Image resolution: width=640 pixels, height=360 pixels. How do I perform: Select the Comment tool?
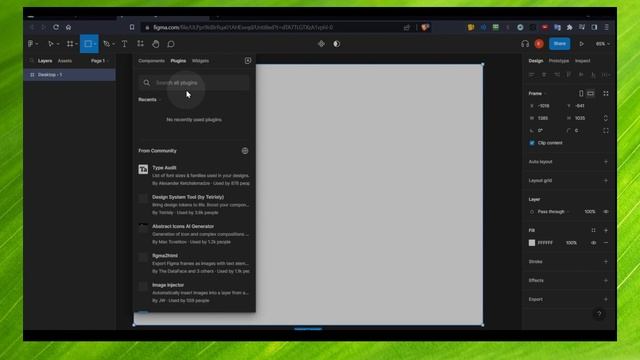click(x=171, y=44)
